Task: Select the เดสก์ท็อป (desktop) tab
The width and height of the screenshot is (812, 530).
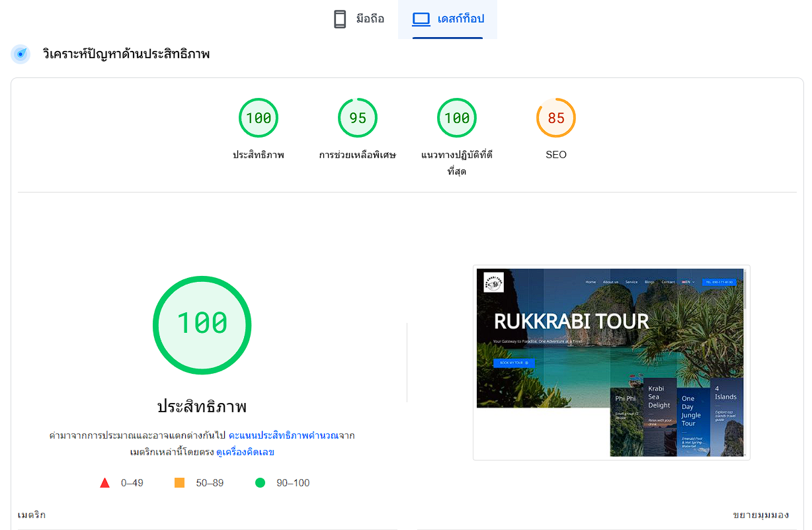Action: pos(448,19)
